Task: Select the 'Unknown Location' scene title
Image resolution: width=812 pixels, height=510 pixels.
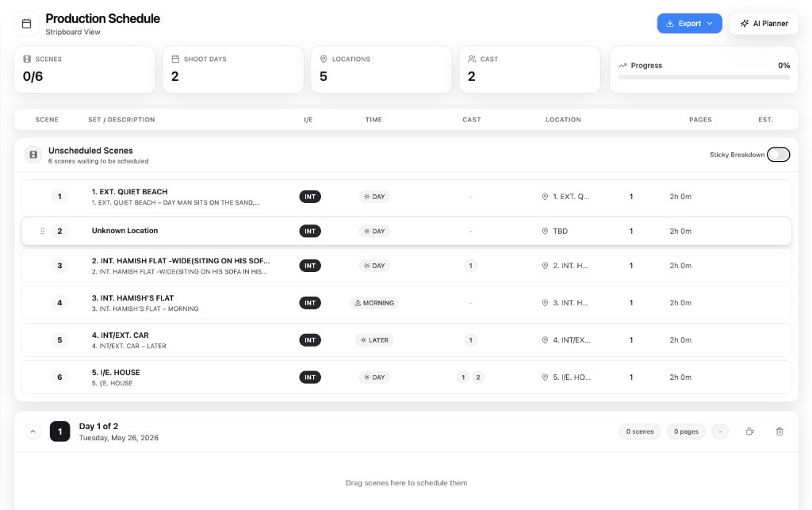Action: pyautogui.click(x=124, y=231)
